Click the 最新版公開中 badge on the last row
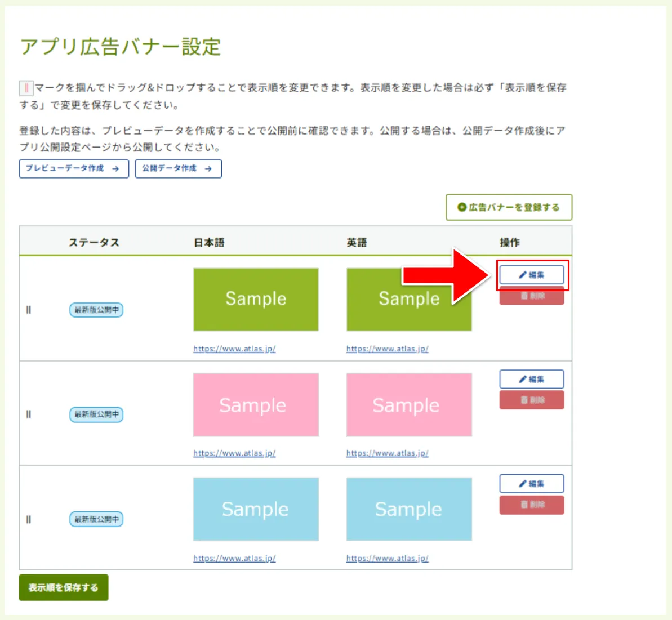 (x=96, y=519)
